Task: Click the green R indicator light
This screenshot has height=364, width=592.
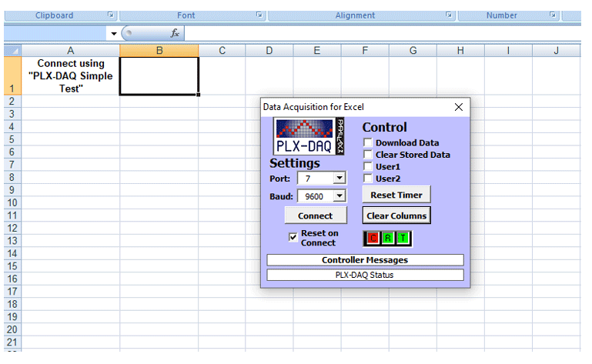Action: [388, 239]
